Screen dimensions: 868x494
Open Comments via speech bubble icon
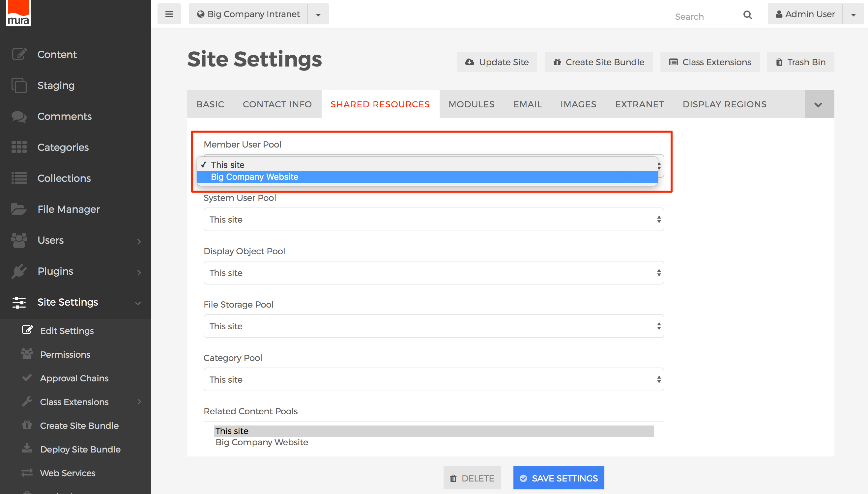19,116
